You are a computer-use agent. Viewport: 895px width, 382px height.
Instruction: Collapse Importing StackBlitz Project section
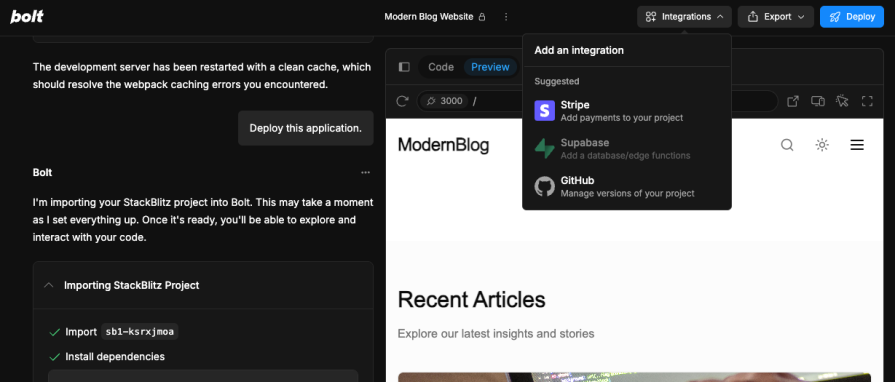(49, 285)
